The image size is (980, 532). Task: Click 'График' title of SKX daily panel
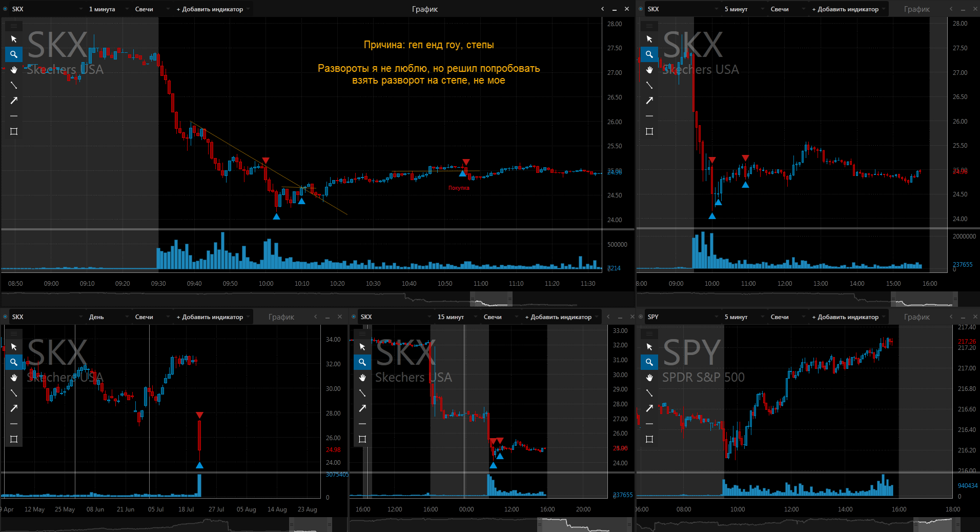281,317
